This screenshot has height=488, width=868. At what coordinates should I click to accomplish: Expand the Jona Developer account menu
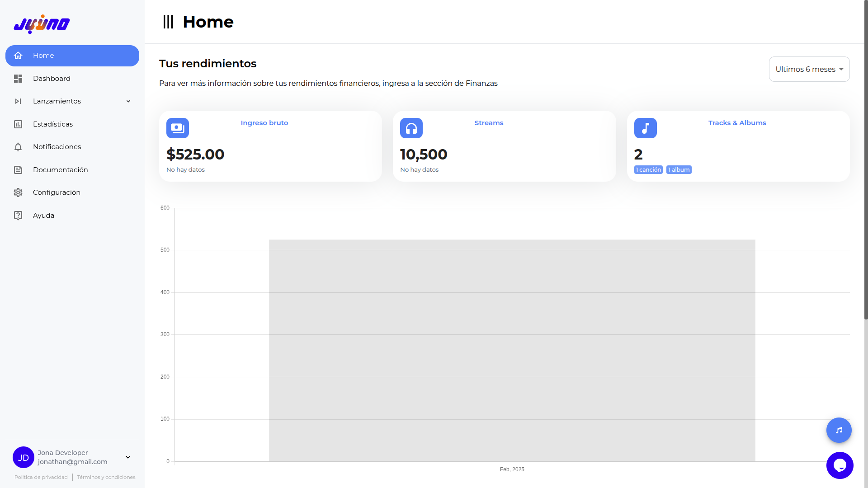(128, 457)
